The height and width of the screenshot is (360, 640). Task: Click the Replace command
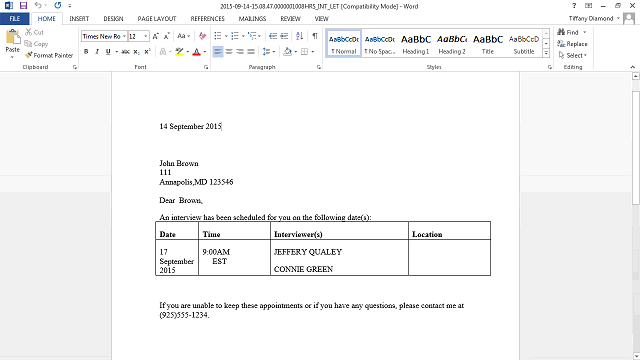click(572, 44)
